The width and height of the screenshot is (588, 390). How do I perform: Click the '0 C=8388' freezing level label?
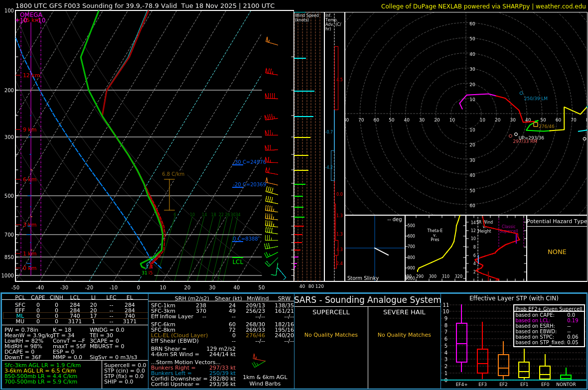246,239
